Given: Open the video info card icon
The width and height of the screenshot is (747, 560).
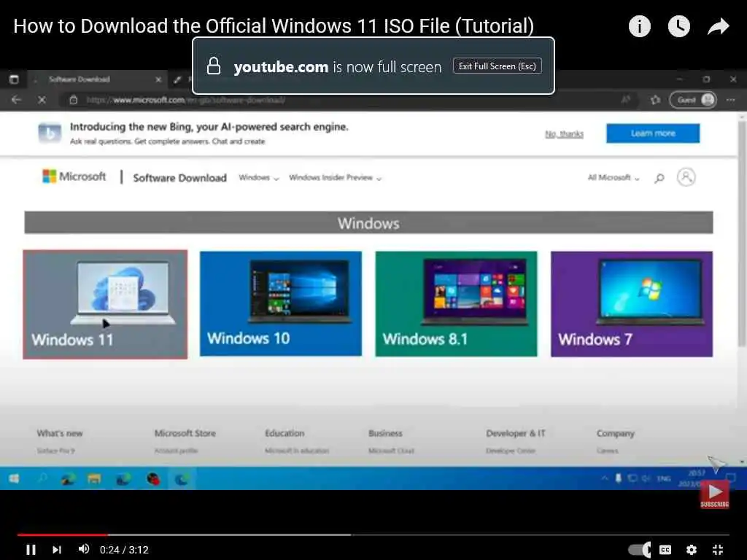Looking at the screenshot, I should [x=639, y=26].
